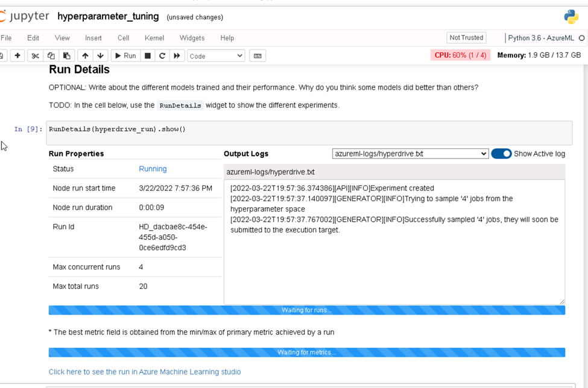Image resolution: width=588 pixels, height=388 pixels.
Task: Click the Jupyter logo
Action: point(24,16)
